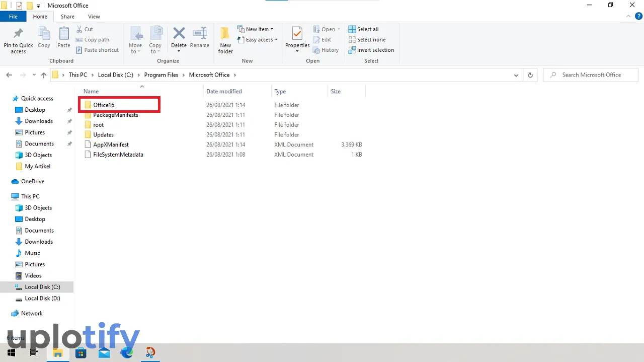Open OneDrive in navigation pane
Viewport: 644px width, 362px height.
(x=33, y=181)
